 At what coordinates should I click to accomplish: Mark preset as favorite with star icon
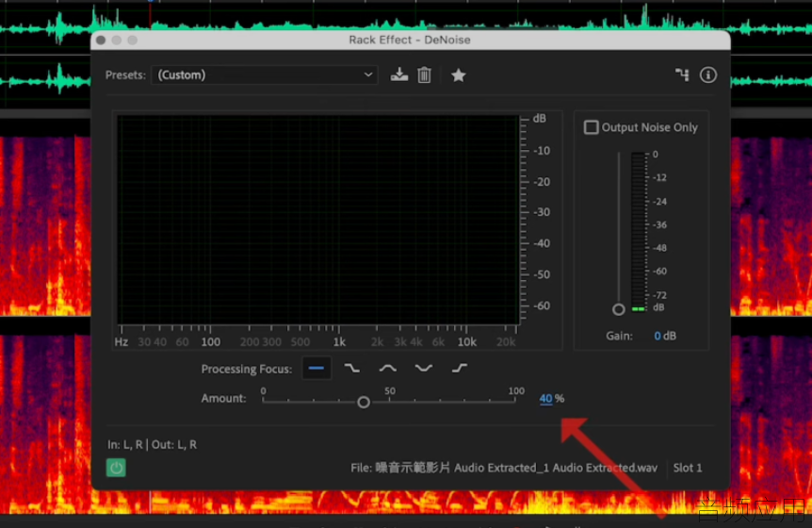pyautogui.click(x=459, y=75)
